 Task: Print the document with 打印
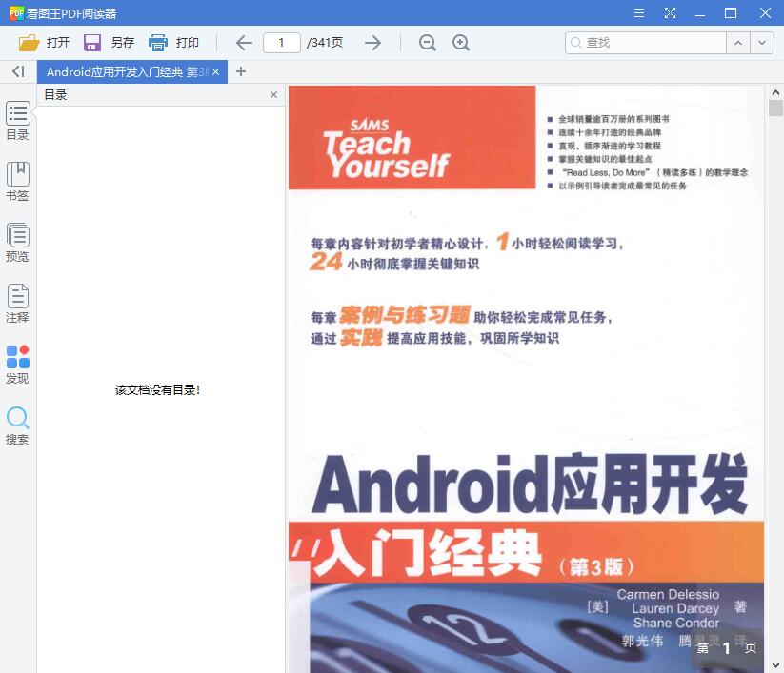pyautogui.click(x=174, y=43)
